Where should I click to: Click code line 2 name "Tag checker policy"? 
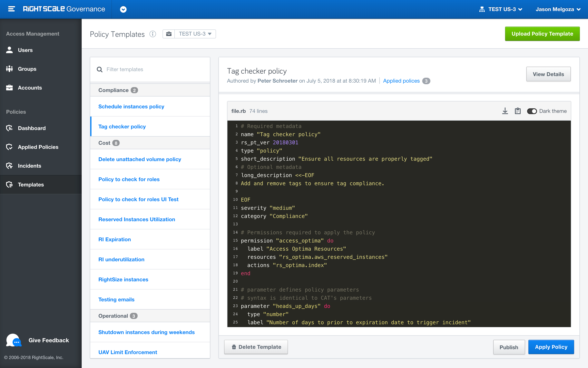[281, 134]
